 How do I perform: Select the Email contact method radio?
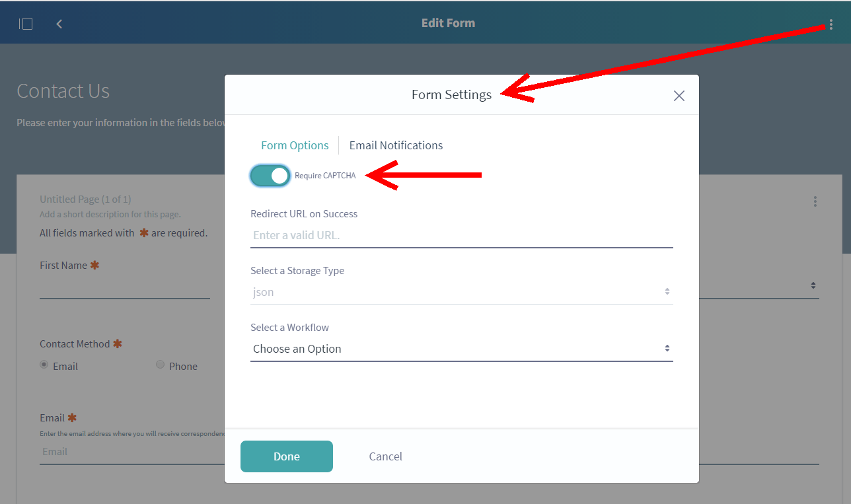44,365
